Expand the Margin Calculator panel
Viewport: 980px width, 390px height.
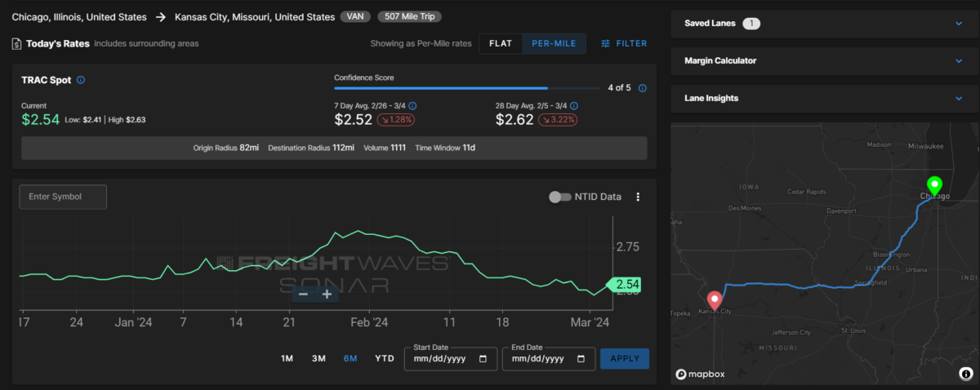pyautogui.click(x=824, y=61)
